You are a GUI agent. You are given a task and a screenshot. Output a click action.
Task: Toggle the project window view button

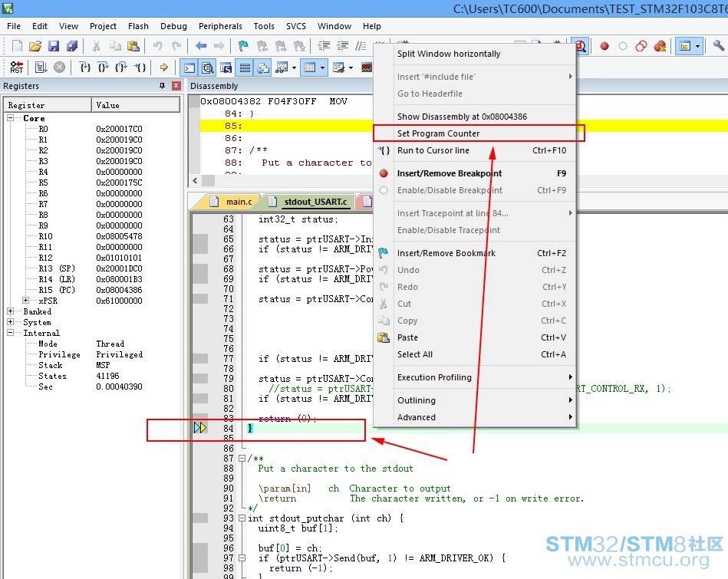tap(685, 46)
